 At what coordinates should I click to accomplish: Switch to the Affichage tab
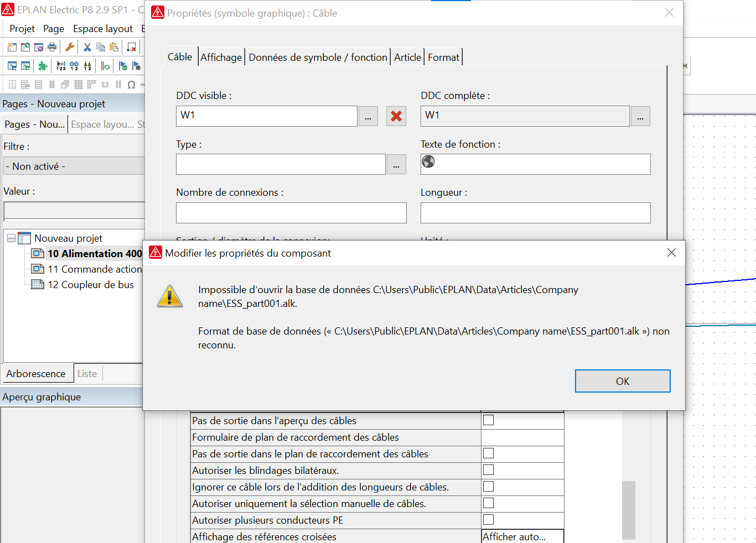coord(221,56)
